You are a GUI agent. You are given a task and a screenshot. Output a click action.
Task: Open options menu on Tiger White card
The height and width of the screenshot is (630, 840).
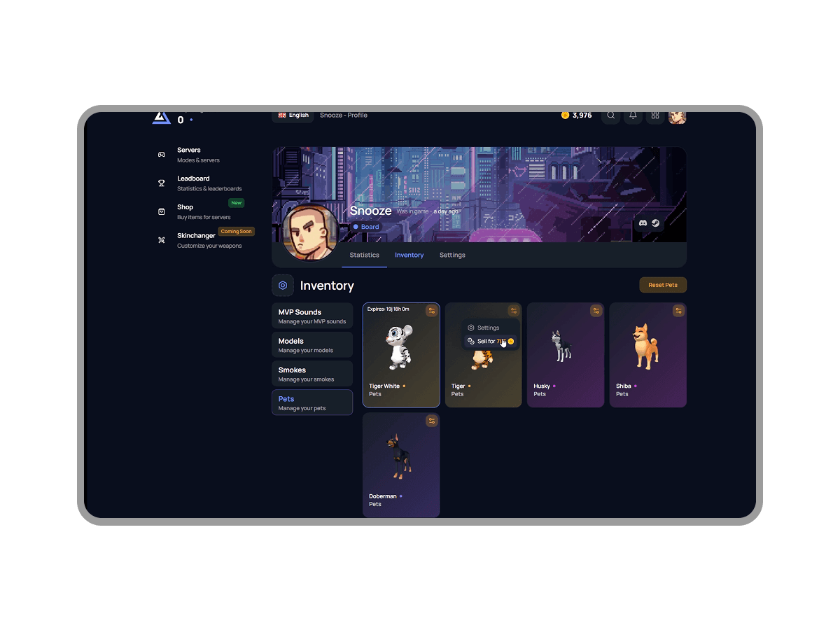[431, 311]
